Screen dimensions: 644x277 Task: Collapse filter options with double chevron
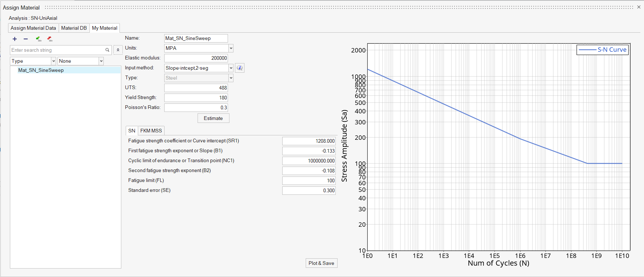118,50
